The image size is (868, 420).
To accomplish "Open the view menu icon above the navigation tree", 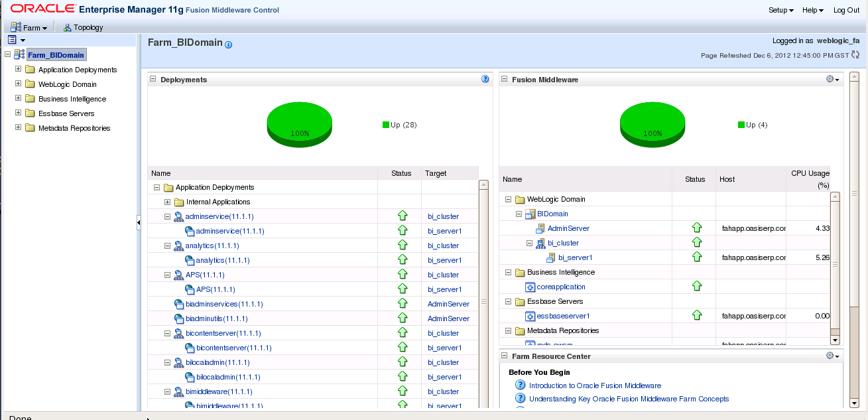I will 11,39.
